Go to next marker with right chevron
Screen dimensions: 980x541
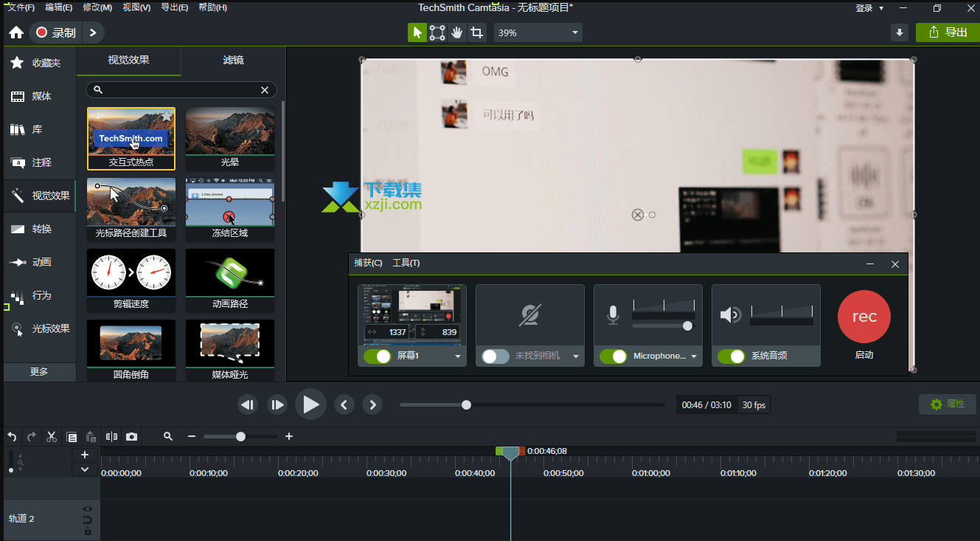[372, 404]
